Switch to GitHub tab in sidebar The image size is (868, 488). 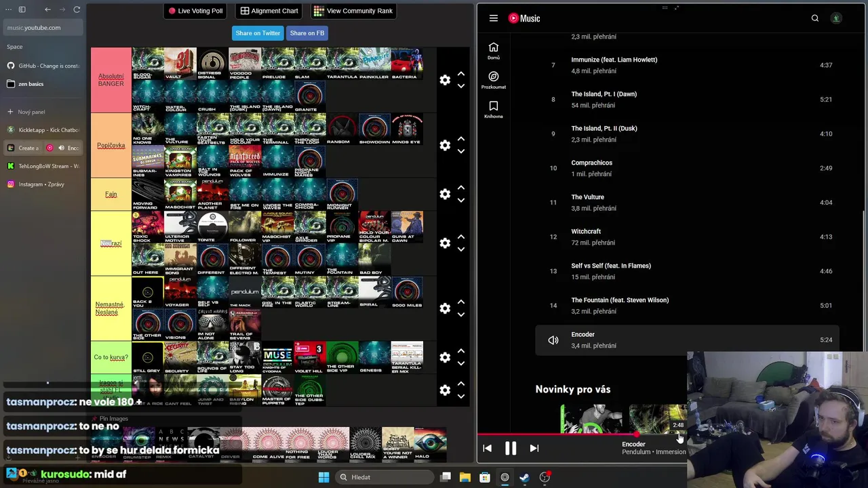click(43, 66)
